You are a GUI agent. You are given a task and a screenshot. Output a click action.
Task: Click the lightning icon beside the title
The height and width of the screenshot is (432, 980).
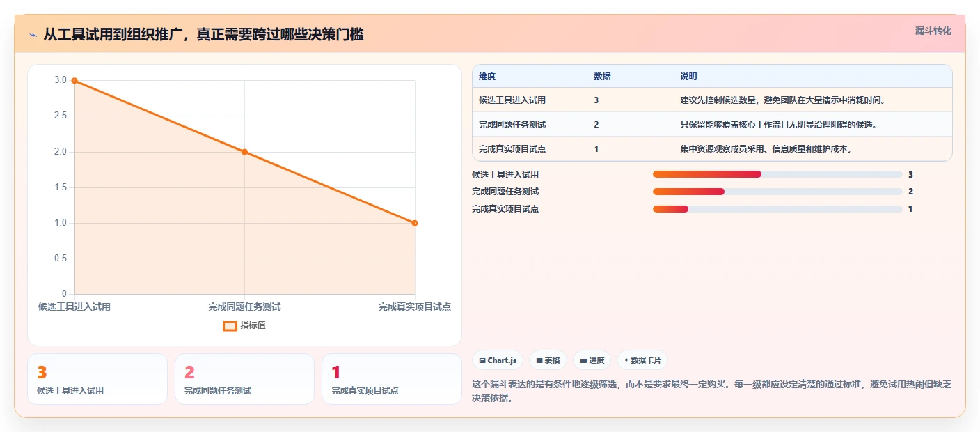pos(33,36)
